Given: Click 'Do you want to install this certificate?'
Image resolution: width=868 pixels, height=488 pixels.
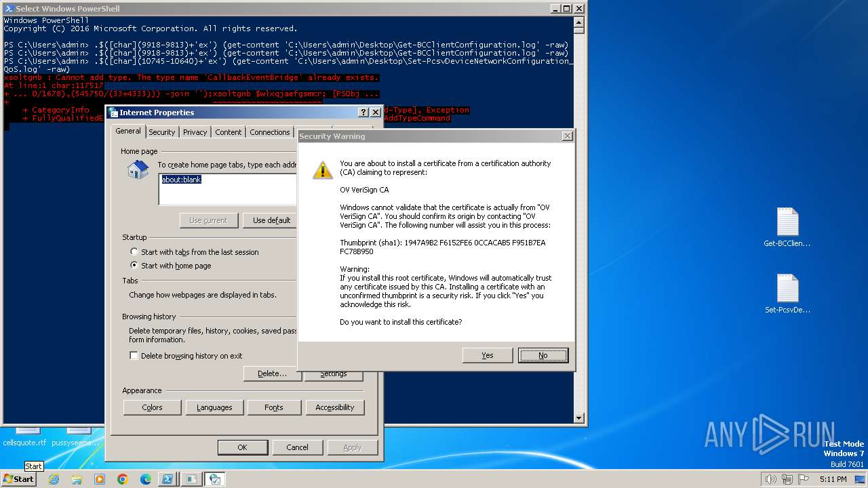Looking at the screenshot, I should (x=401, y=322).
